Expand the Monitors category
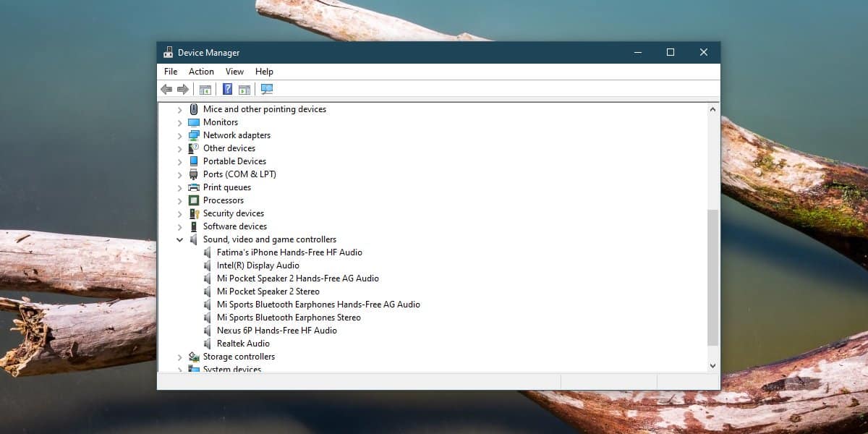The image size is (868, 434). pyautogui.click(x=180, y=122)
